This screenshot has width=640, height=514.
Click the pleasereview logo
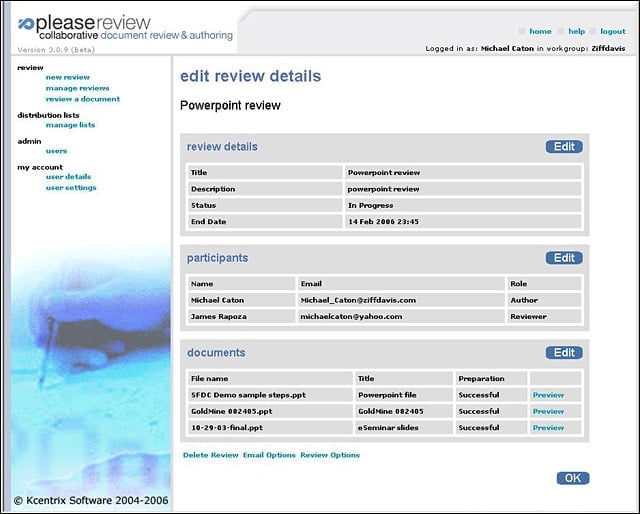point(125,28)
